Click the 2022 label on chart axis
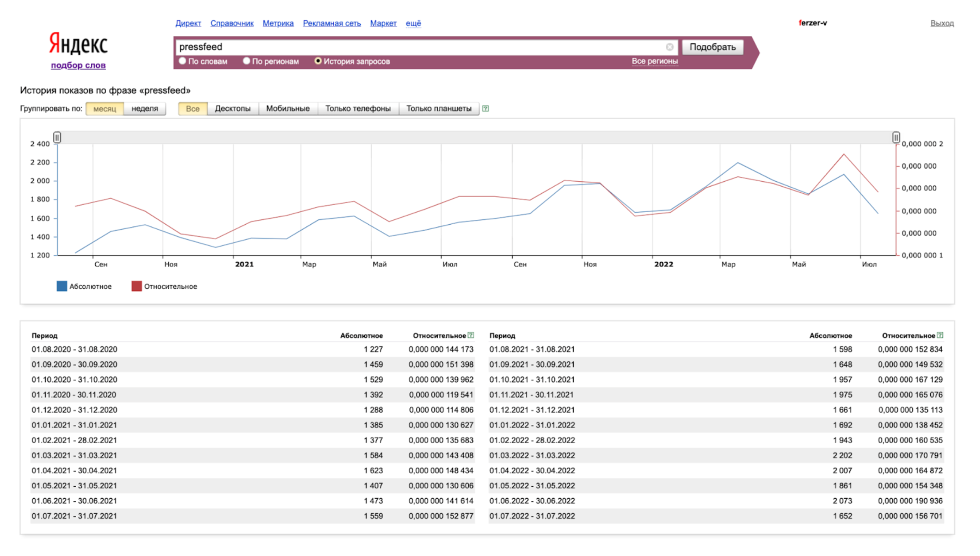The width and height of the screenshot is (980, 556). tap(664, 265)
